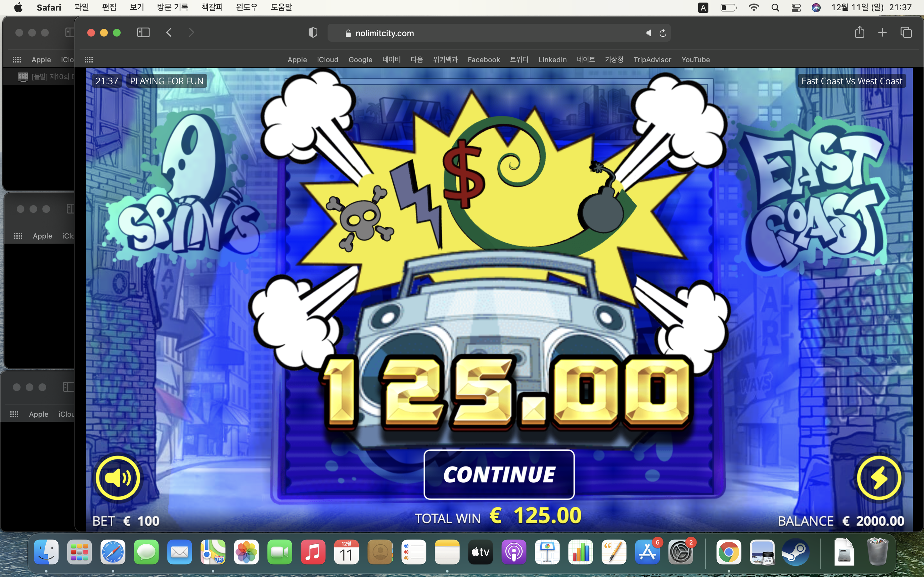Mute the tab audio icon in address bar
Image resolution: width=924 pixels, height=577 pixels.
tap(648, 33)
